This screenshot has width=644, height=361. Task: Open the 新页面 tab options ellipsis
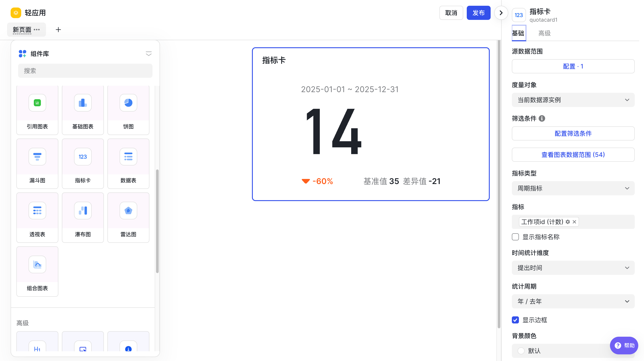[37, 30]
